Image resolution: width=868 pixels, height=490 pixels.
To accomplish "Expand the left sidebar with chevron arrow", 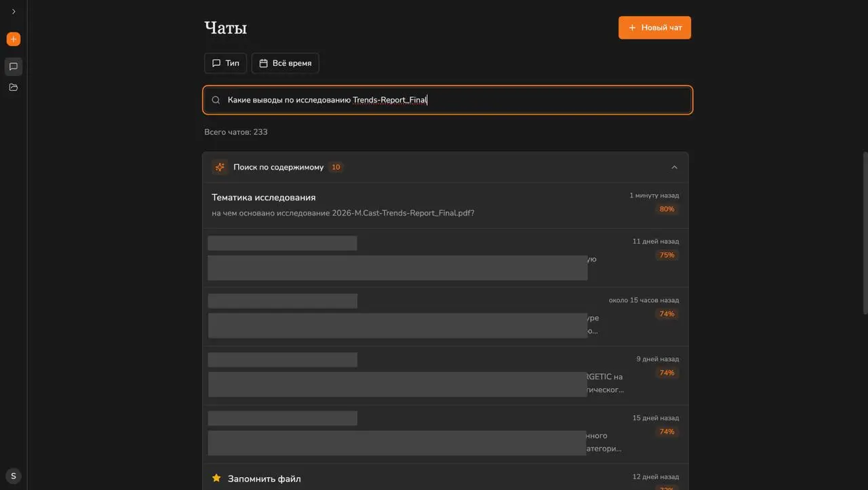I will [x=14, y=12].
